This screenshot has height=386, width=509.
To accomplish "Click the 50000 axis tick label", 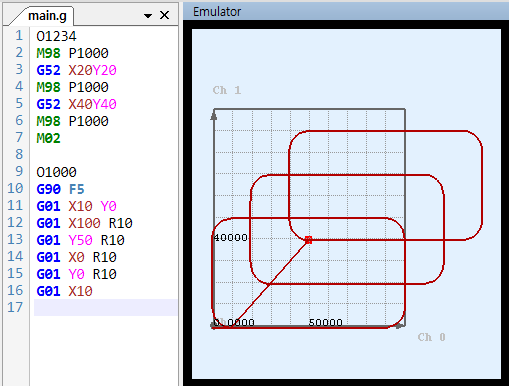I will coord(325,322).
